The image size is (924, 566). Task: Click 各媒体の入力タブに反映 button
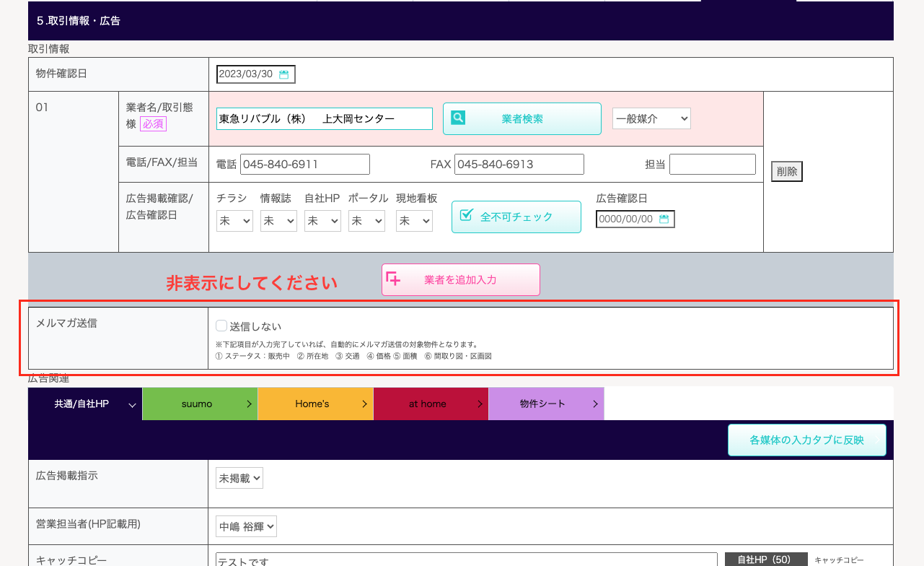(806, 440)
